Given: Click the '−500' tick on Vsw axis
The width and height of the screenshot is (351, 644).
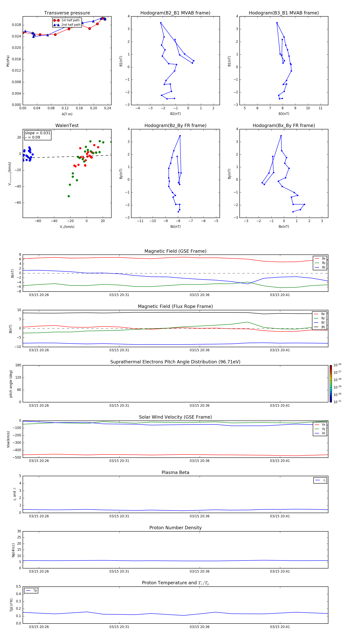Looking at the screenshot, I should point(17,457).
